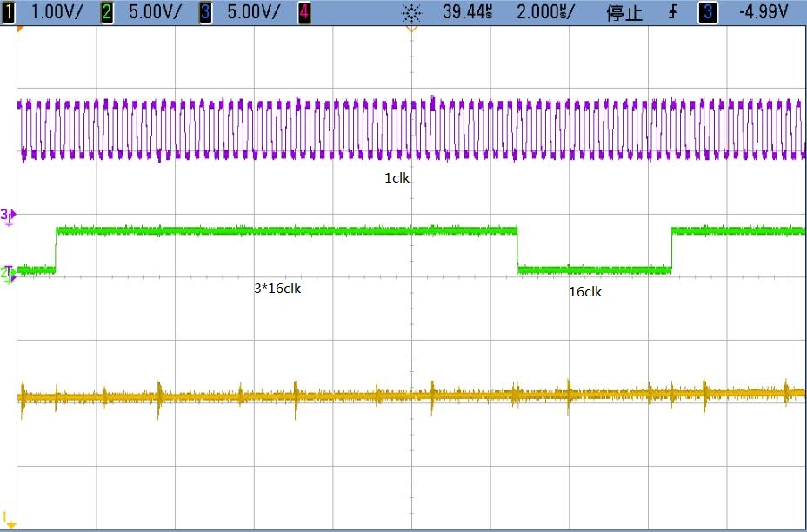The width and height of the screenshot is (807, 532).
Task: Click the 3*16clk annotation label
Action: click(x=277, y=289)
